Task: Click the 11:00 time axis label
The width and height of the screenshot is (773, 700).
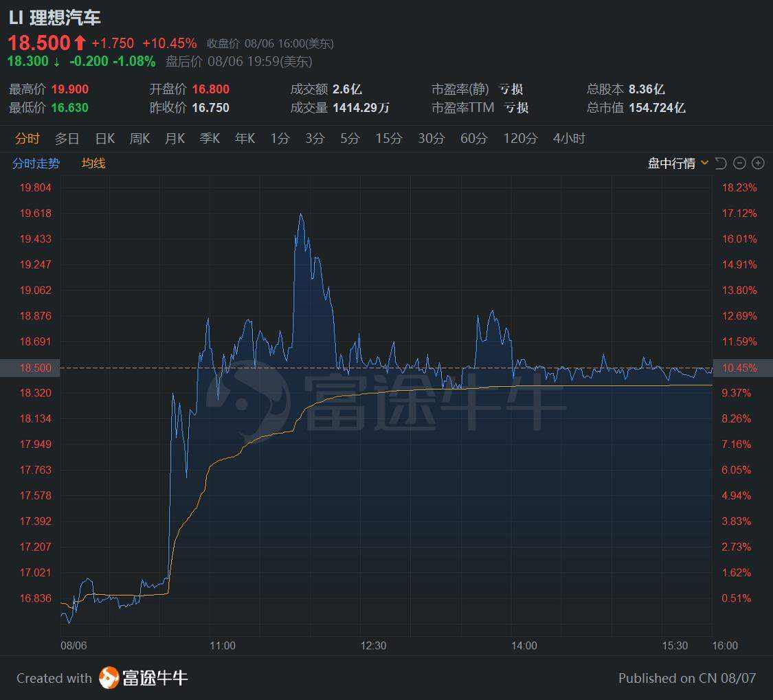Action: 223,645
